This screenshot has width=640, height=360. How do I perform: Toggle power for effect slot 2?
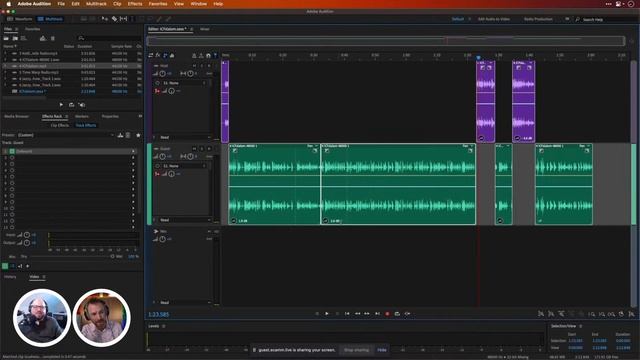[12, 158]
